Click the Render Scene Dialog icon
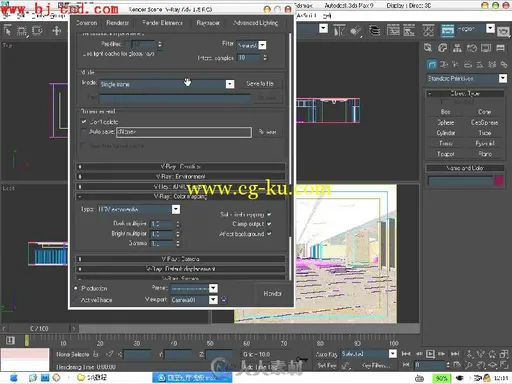 tap(448, 31)
